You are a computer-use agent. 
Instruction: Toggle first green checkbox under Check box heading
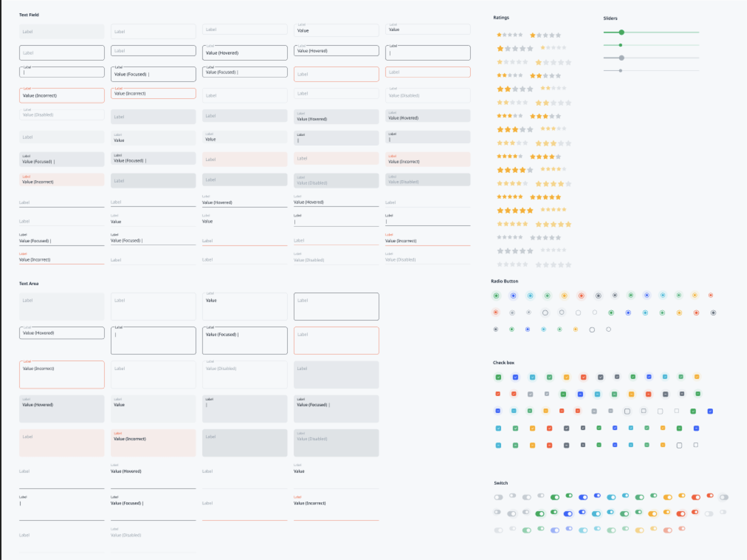pos(498,377)
